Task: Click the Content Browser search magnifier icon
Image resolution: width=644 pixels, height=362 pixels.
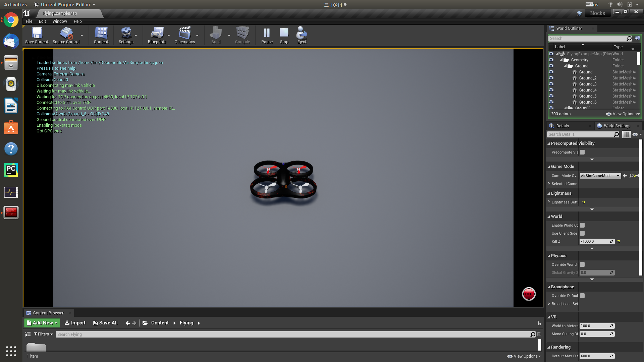Action: point(533,334)
